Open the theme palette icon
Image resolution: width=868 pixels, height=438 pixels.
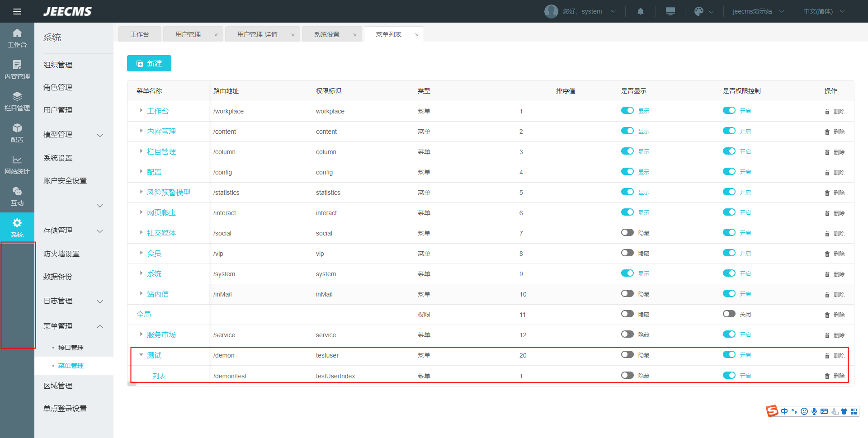click(x=698, y=11)
